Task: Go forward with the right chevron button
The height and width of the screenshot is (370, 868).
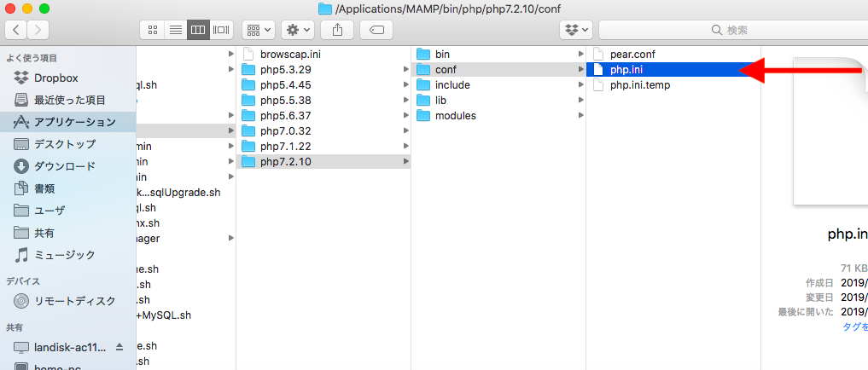Action: coord(38,29)
